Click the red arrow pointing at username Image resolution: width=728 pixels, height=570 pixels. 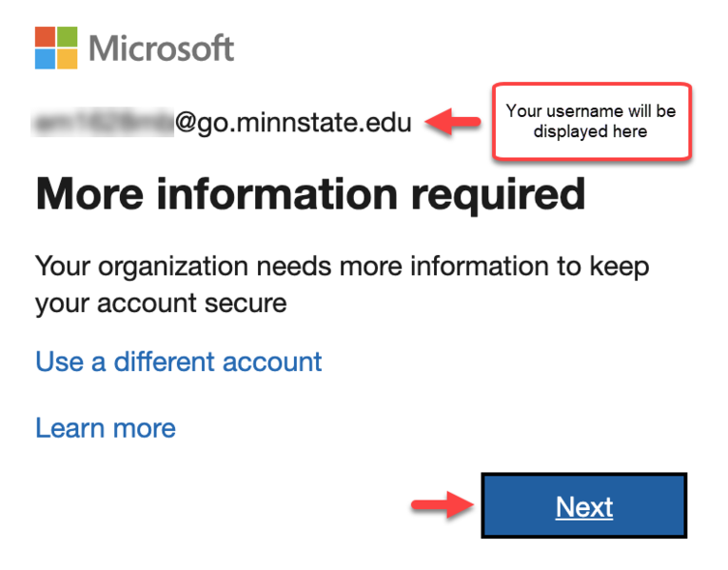452,123
